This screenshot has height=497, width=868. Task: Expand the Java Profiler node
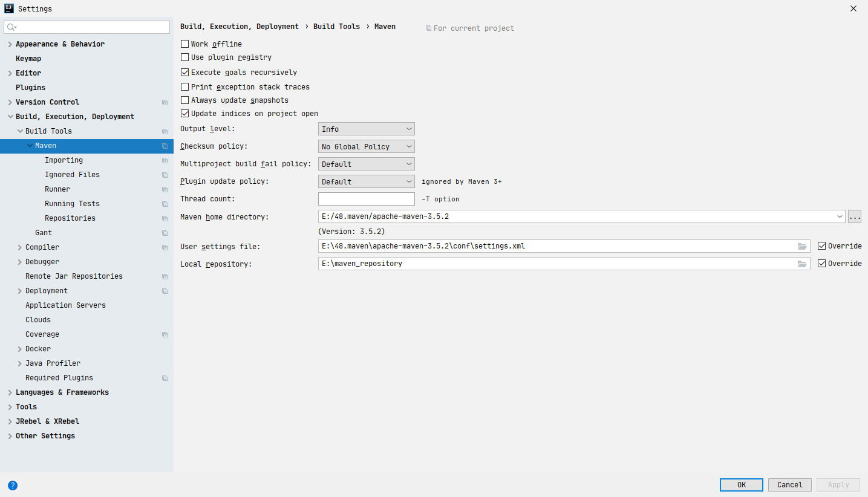point(20,363)
